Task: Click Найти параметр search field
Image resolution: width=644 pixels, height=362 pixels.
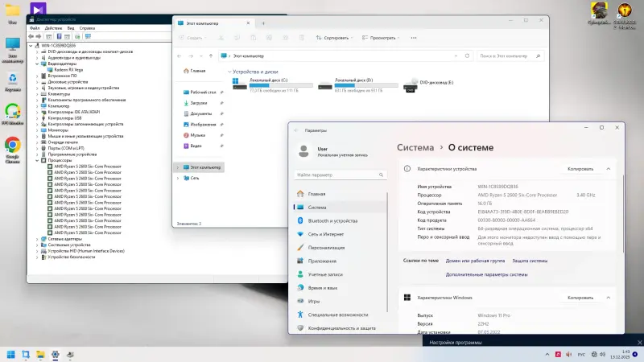Action: [x=341, y=175]
